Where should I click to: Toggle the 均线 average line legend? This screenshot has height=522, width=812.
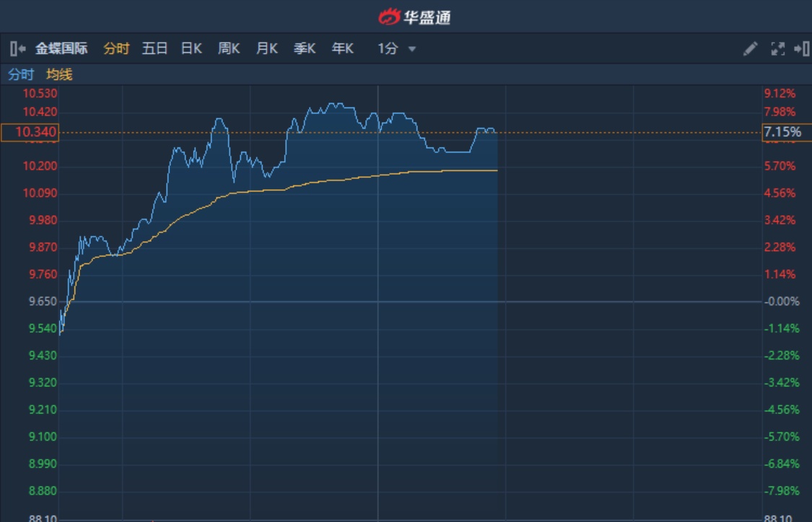point(59,74)
